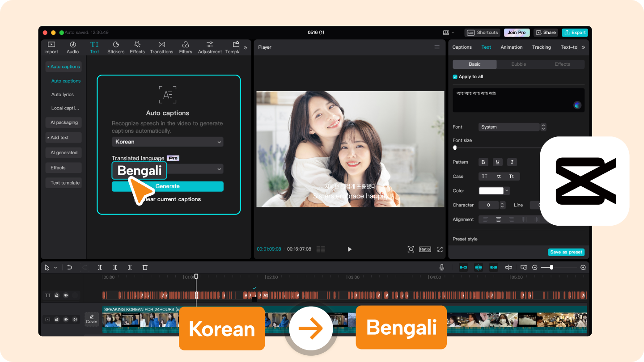Screen dimensions: 644x362
Task: Click the undo arrow in timeline toolbar
Action: click(x=69, y=267)
